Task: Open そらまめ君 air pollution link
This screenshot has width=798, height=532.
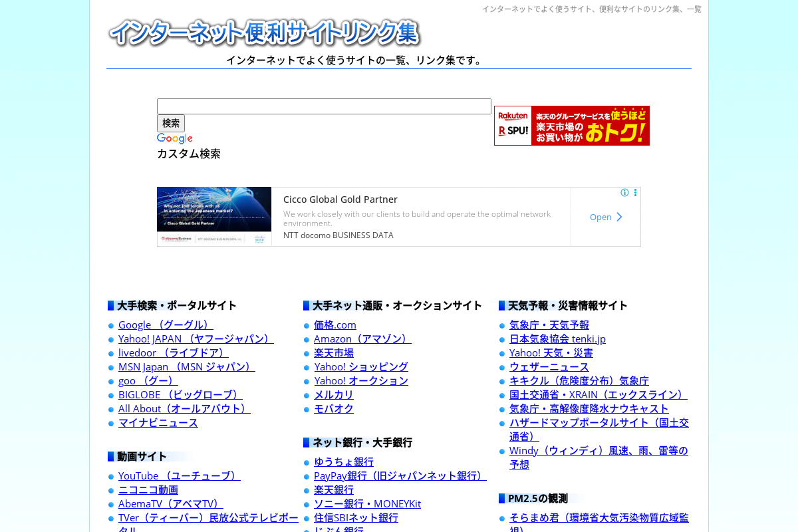Action: point(599,518)
